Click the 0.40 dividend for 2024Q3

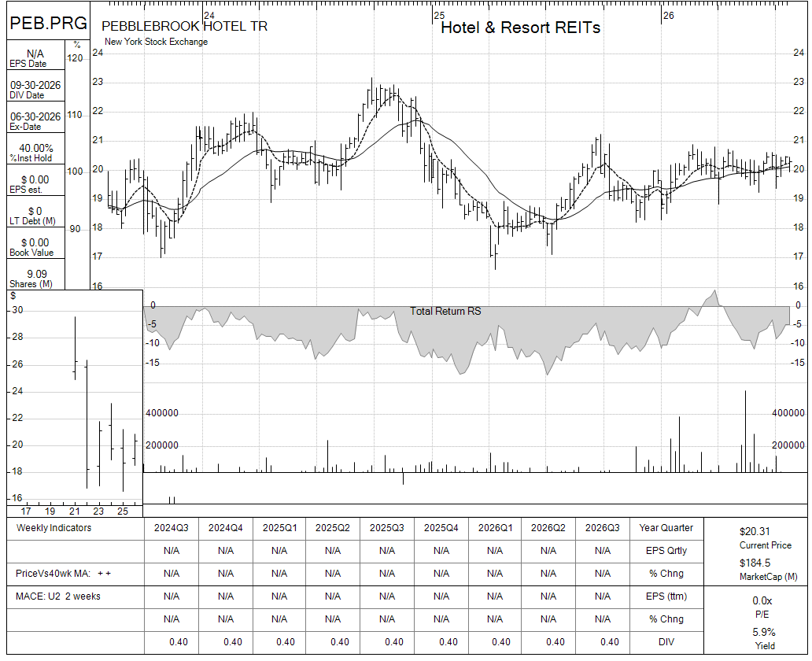pyautogui.click(x=178, y=642)
